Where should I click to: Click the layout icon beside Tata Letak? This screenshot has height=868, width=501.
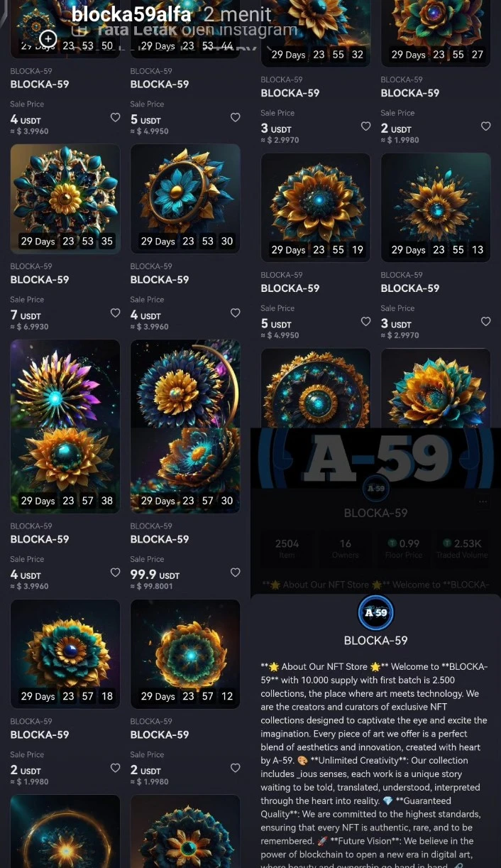(x=82, y=31)
